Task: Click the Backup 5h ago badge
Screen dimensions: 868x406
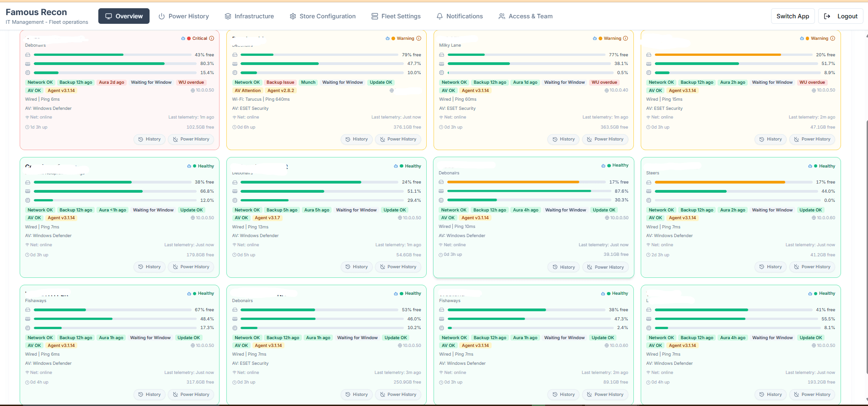Action: (x=282, y=210)
